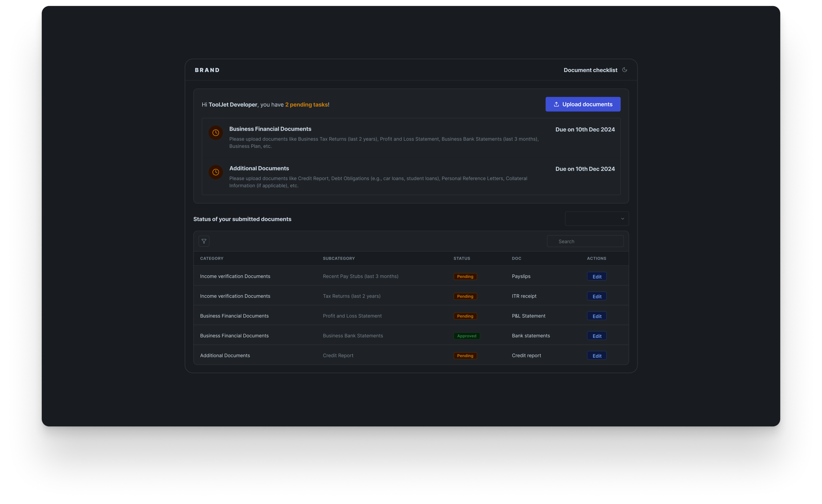822x504 pixels.
Task: Select the Business Financial Documents pending task title
Action: (x=270, y=129)
